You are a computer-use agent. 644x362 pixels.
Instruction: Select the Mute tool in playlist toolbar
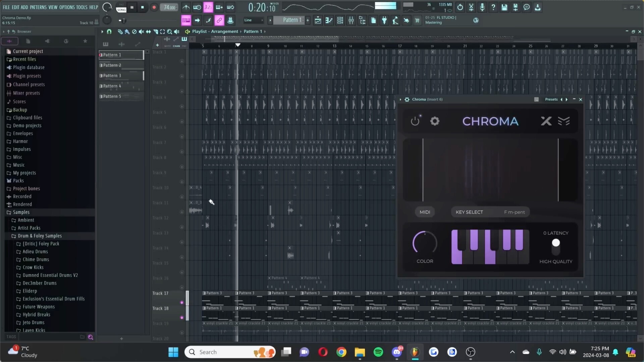click(141, 32)
